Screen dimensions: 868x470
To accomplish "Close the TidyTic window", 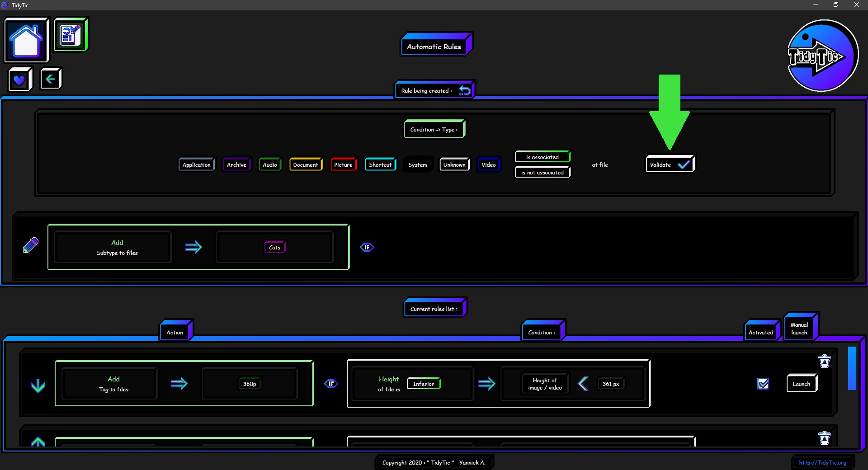I will coord(857,5).
